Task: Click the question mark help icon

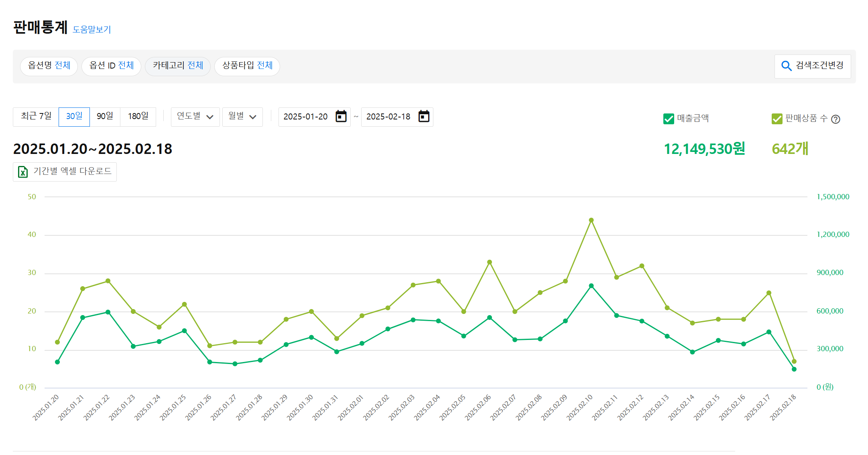Action: 835,119
